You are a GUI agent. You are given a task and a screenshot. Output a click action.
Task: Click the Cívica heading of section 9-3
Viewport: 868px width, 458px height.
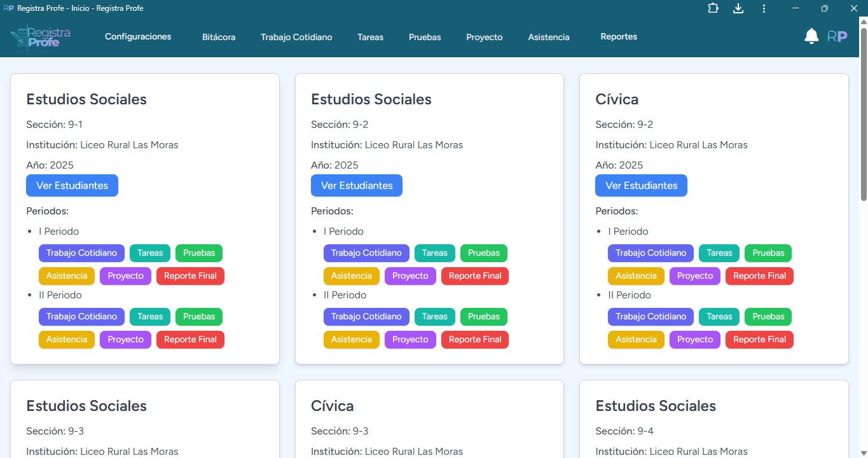pos(333,406)
